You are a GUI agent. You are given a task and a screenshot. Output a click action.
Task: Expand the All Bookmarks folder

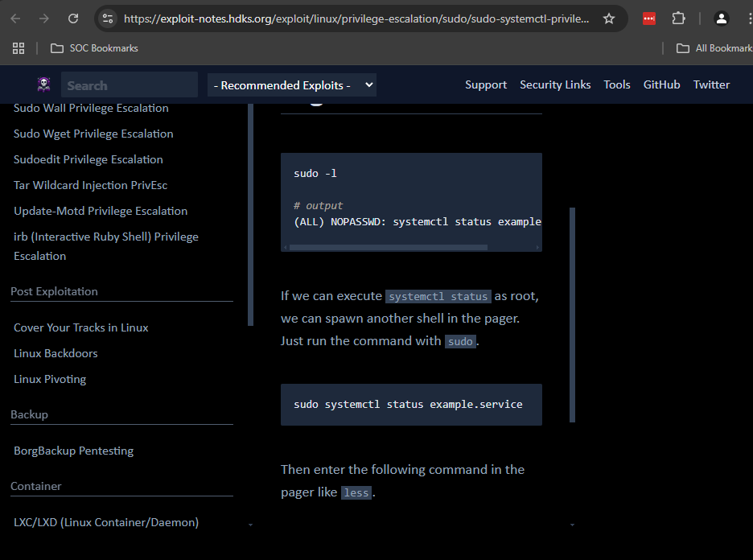714,48
